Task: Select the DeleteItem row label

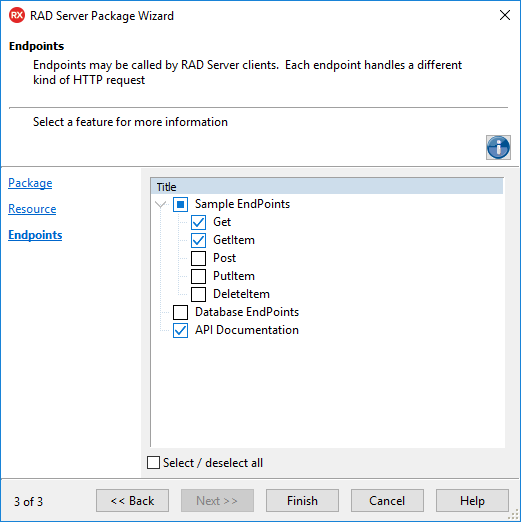Action: 241,294
